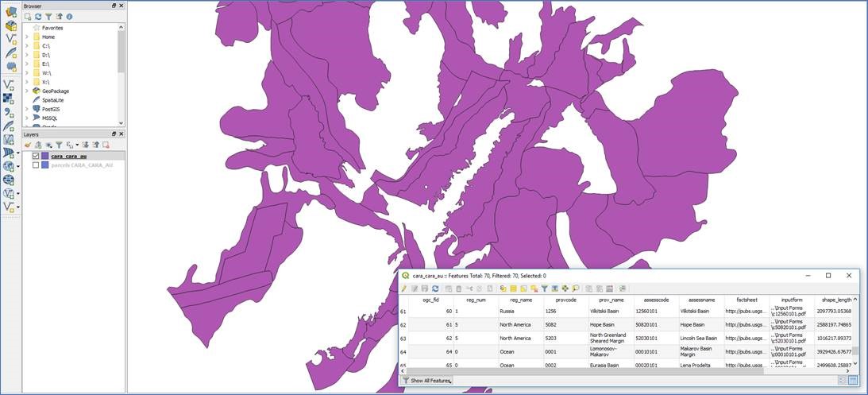Click the Filter Browser icon
Viewport: 868px width, 395px height.
tap(48, 17)
